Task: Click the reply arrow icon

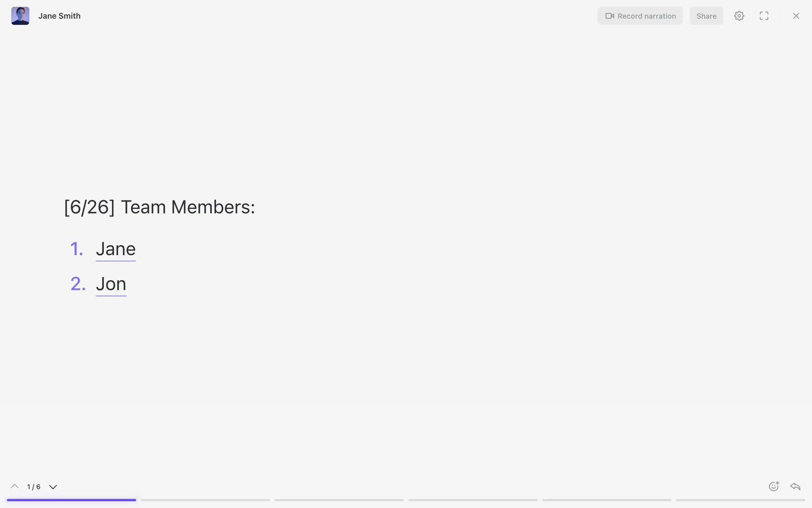Action: click(795, 486)
